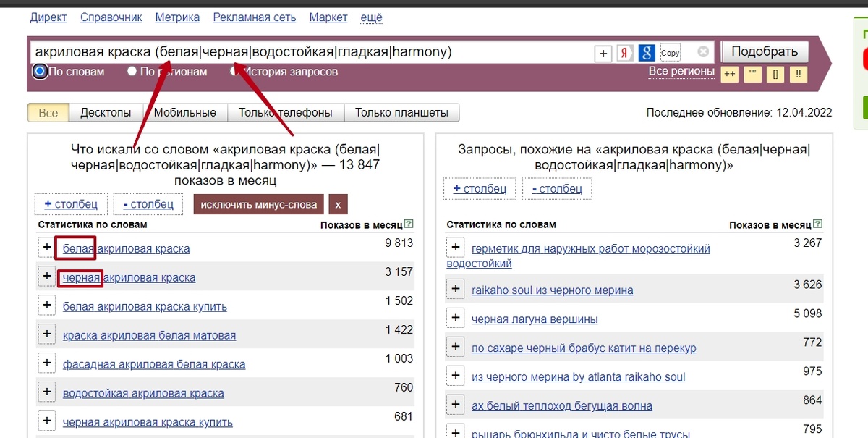
Task: Clear the search field with the X icon
Action: click(702, 51)
